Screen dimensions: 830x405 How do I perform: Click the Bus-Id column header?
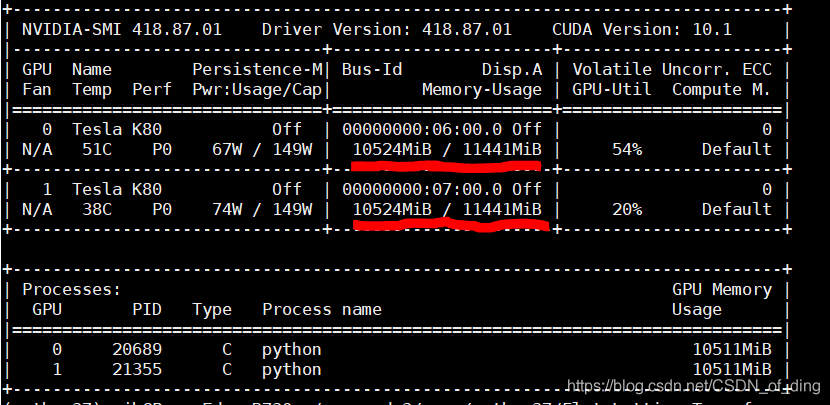(x=372, y=69)
